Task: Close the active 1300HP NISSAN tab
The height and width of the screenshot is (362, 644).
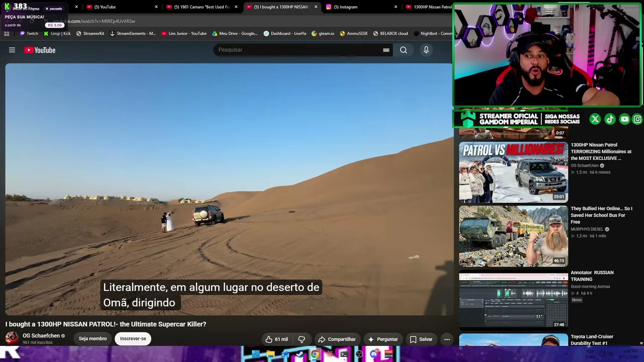Action: point(316,7)
